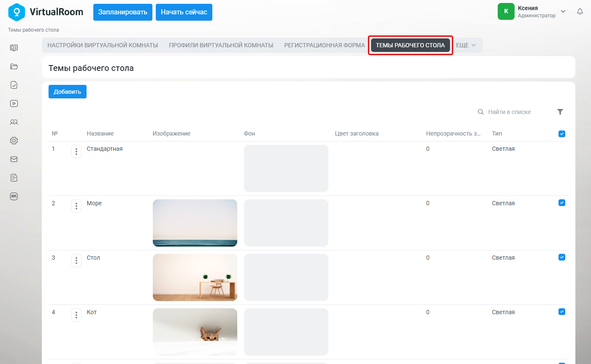Image resolution: width=591 pixels, height=364 pixels.
Task: Select the Темы рабочего стола tab
Action: click(410, 45)
